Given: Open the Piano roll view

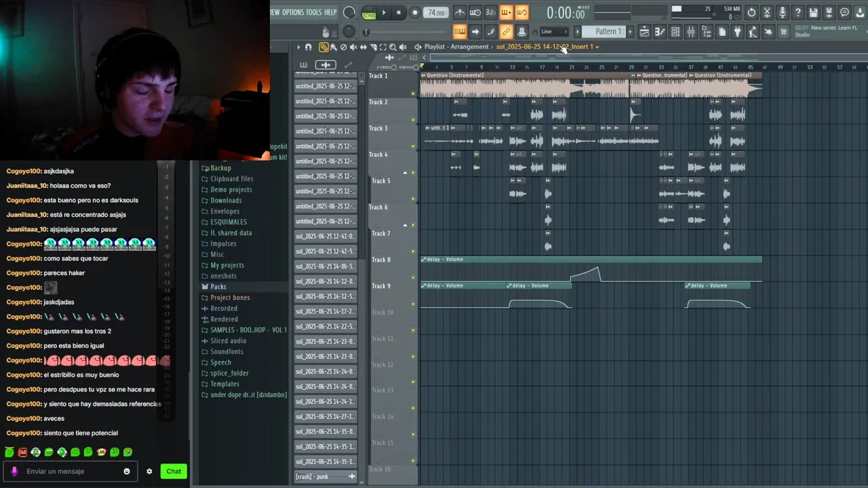Looking at the screenshot, I should coord(660,31).
